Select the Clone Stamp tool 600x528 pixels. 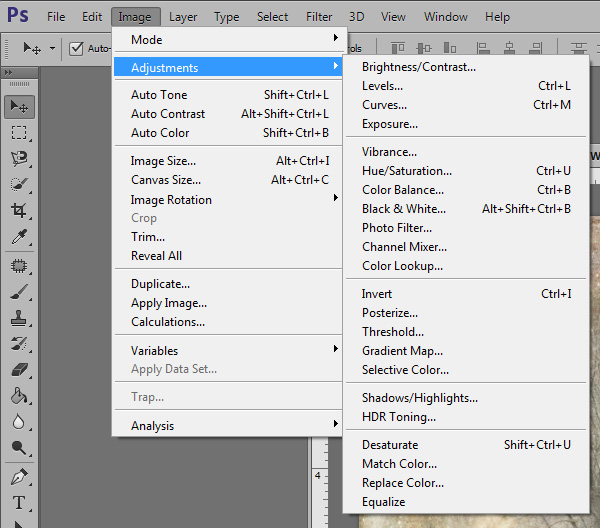click(x=18, y=318)
